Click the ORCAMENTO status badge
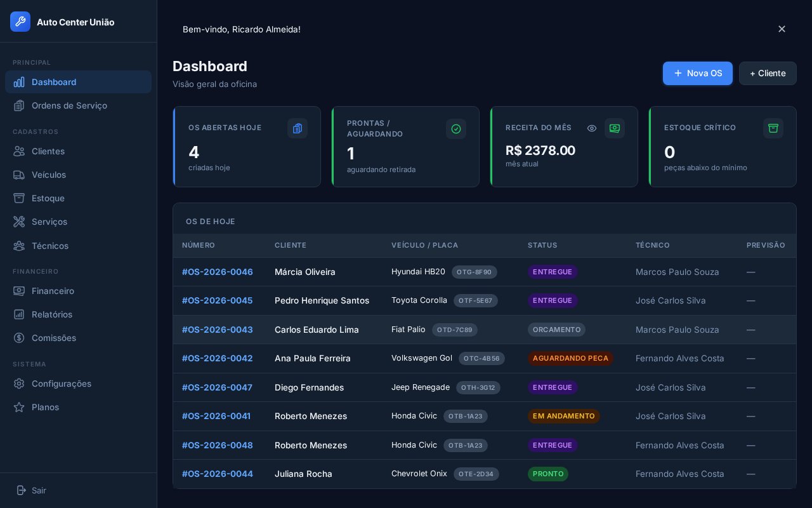Screen dimensions: 812x508 [x=556, y=330]
